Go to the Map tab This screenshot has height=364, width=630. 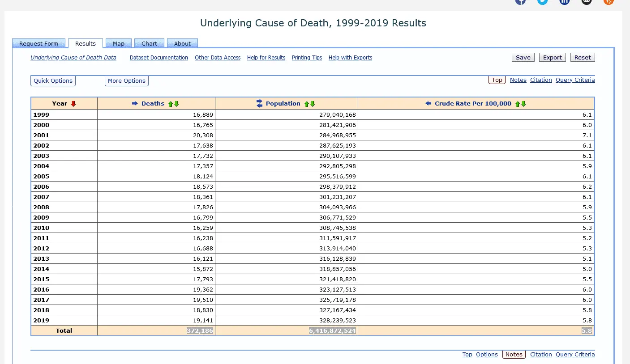119,43
